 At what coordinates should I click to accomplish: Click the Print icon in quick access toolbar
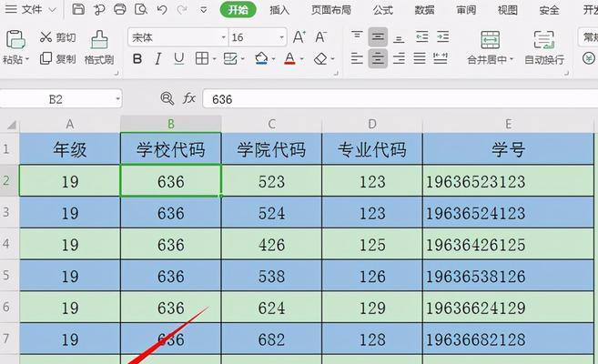[120, 9]
